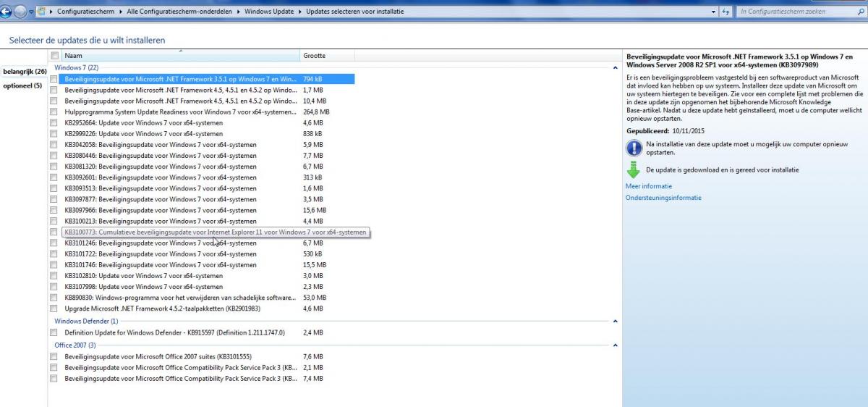
Task: Click the Windows Defender (1) group header
Action: pyautogui.click(x=86, y=321)
